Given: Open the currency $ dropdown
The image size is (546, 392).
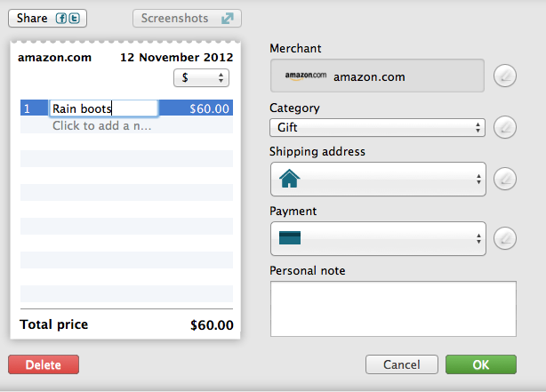Looking at the screenshot, I should [x=201, y=77].
